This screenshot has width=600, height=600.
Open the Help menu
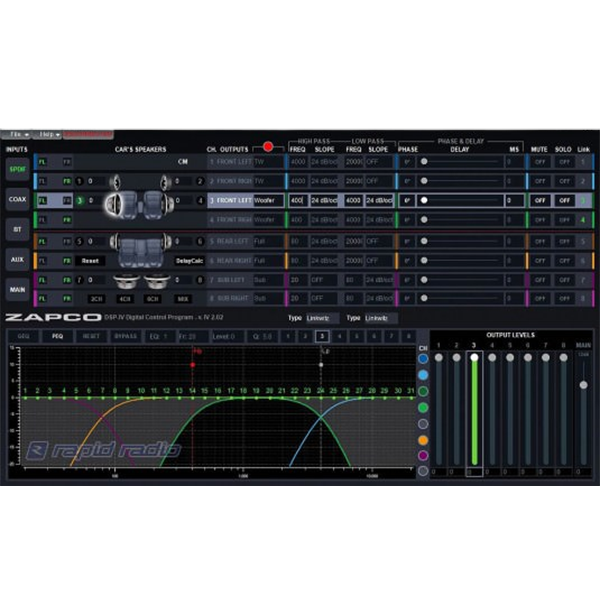[x=47, y=135]
